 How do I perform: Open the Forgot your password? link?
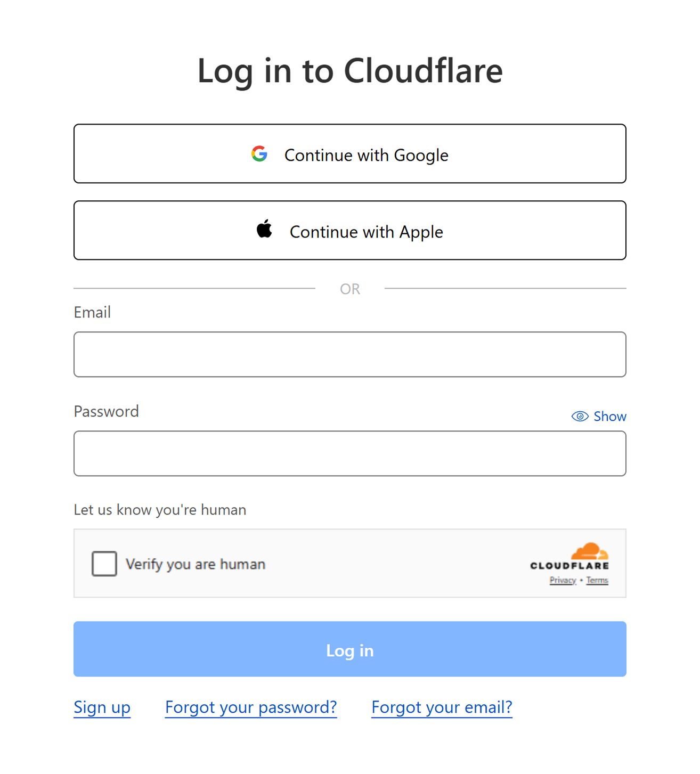251,707
